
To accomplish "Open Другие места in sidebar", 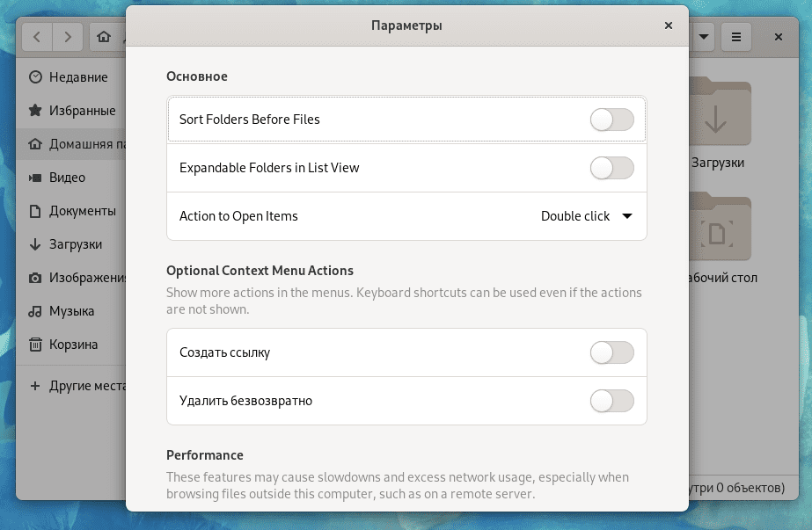I will 88,385.
